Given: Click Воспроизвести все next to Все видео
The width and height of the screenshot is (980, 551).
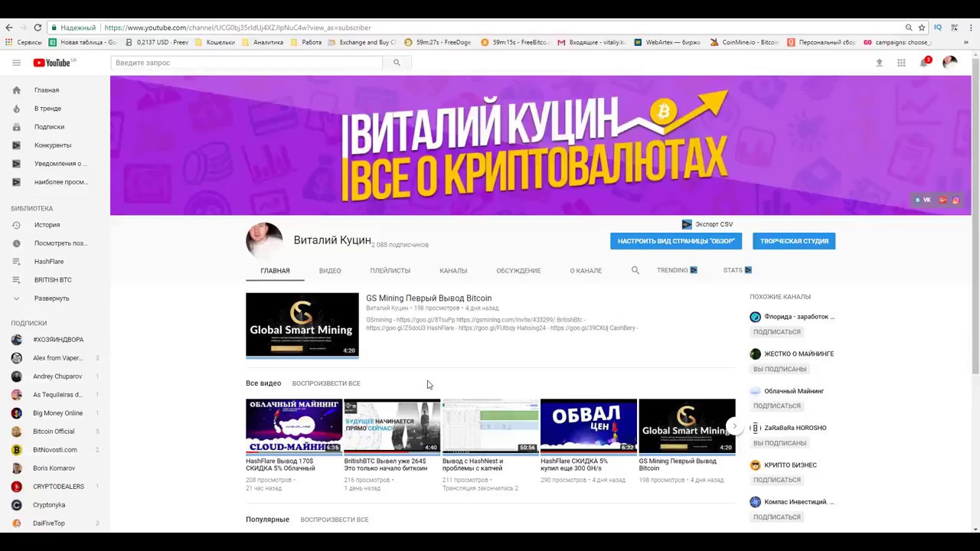Looking at the screenshot, I should coord(326,383).
